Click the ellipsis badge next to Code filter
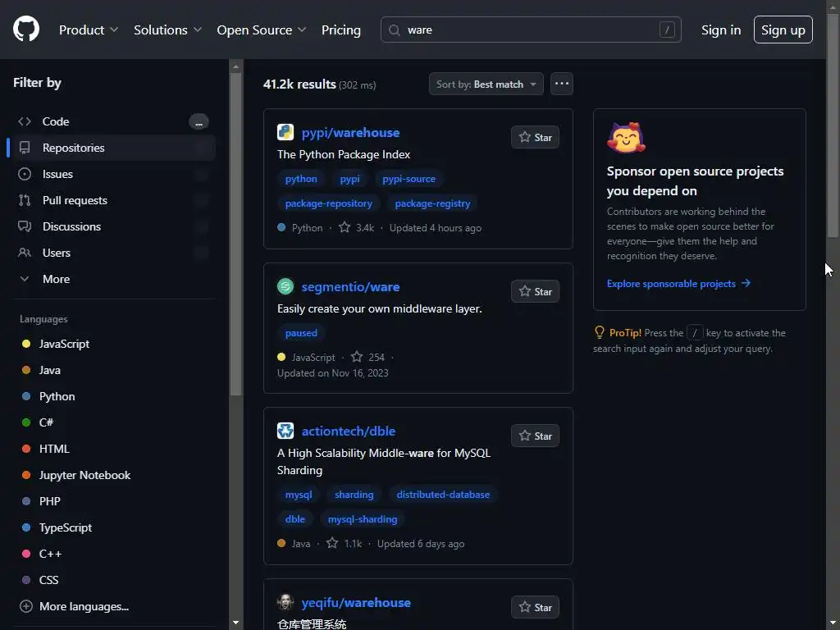 click(x=199, y=122)
